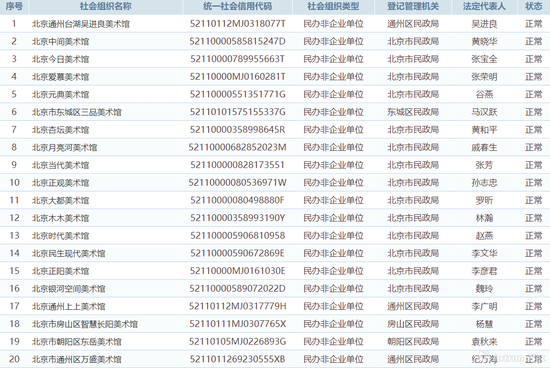Screen dimensions: 550x368
Task: Click the 社会组织名称 column header
Action: pos(106,6)
